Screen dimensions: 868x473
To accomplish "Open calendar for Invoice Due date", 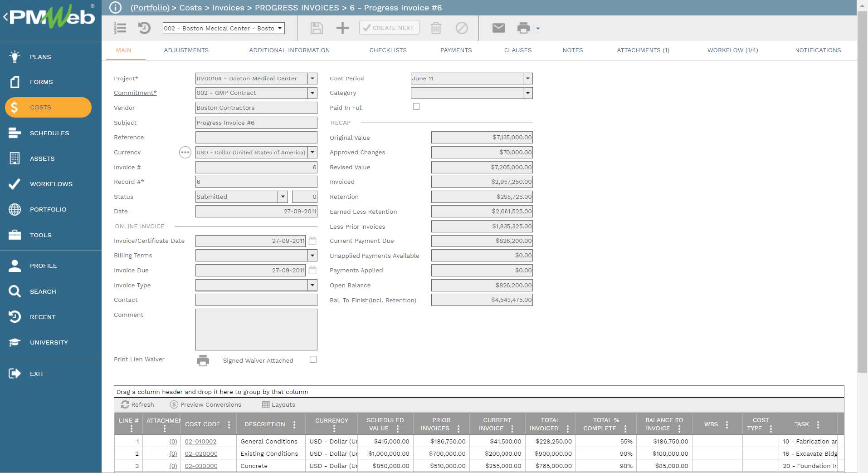I will [x=312, y=270].
